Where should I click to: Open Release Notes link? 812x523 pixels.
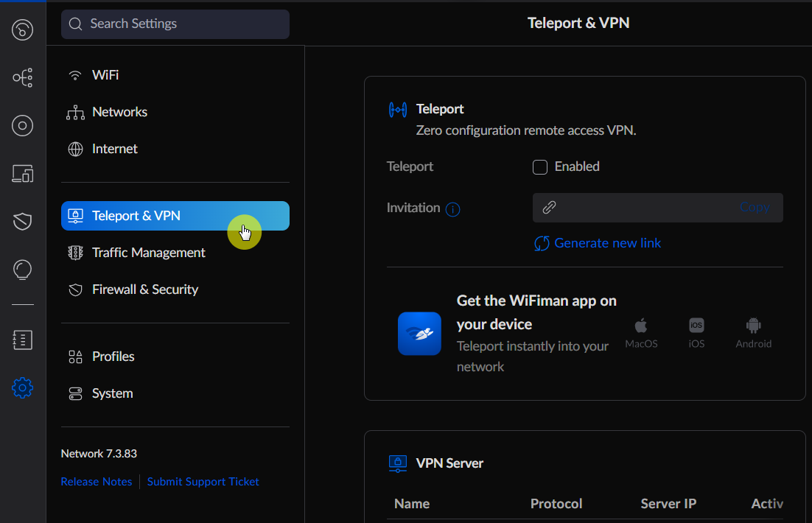[97, 482]
